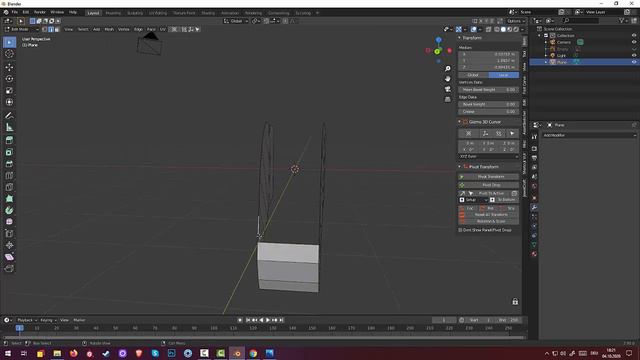The width and height of the screenshot is (640, 360).
Task: Collapse the Gizmo 3D Cursor panel
Action: click(460, 122)
